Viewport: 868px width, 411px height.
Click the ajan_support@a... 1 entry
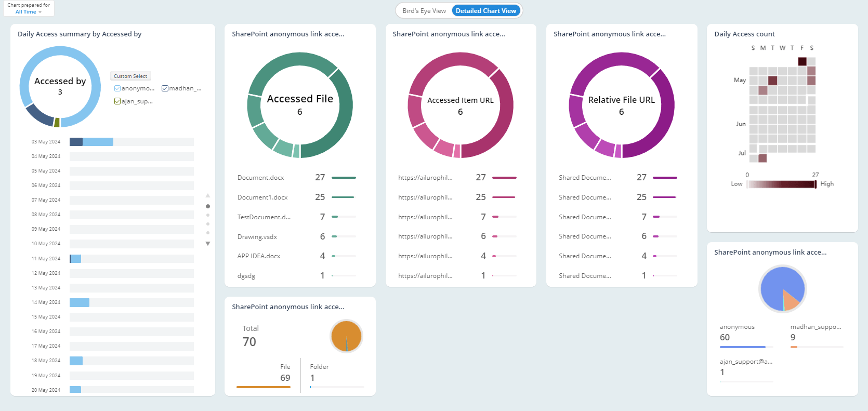click(x=746, y=370)
